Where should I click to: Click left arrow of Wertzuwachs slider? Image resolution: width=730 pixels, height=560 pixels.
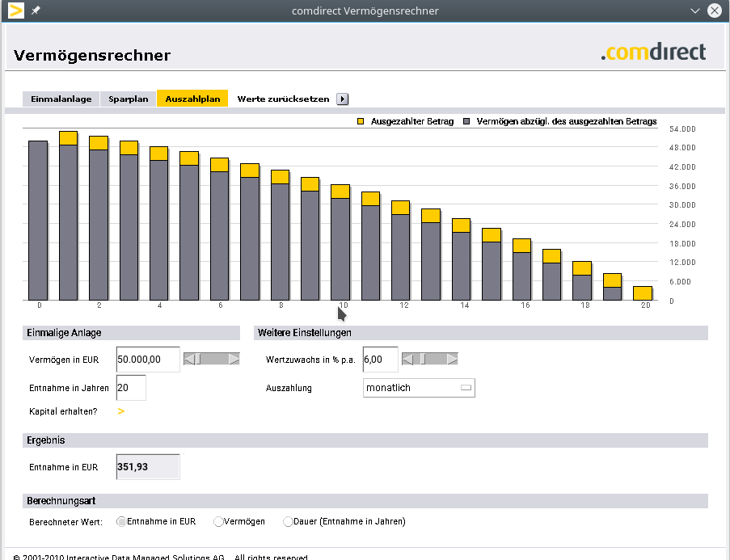pyautogui.click(x=407, y=359)
